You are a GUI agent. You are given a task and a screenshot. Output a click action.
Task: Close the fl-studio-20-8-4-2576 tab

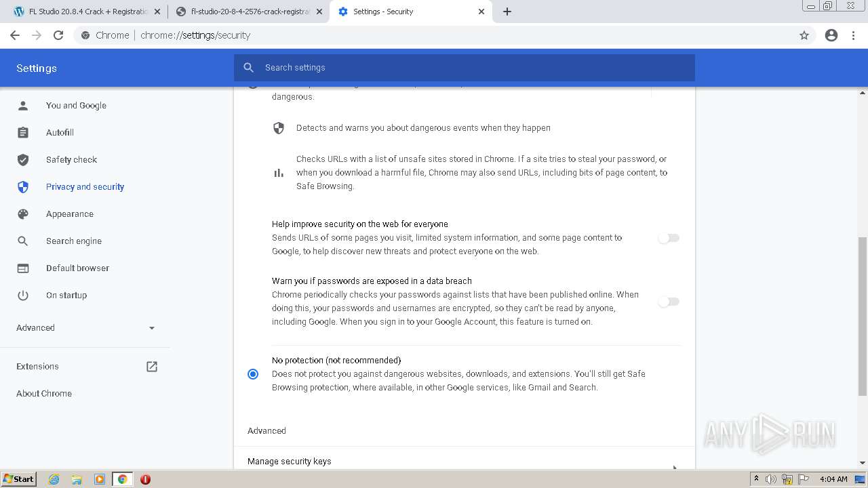(319, 12)
